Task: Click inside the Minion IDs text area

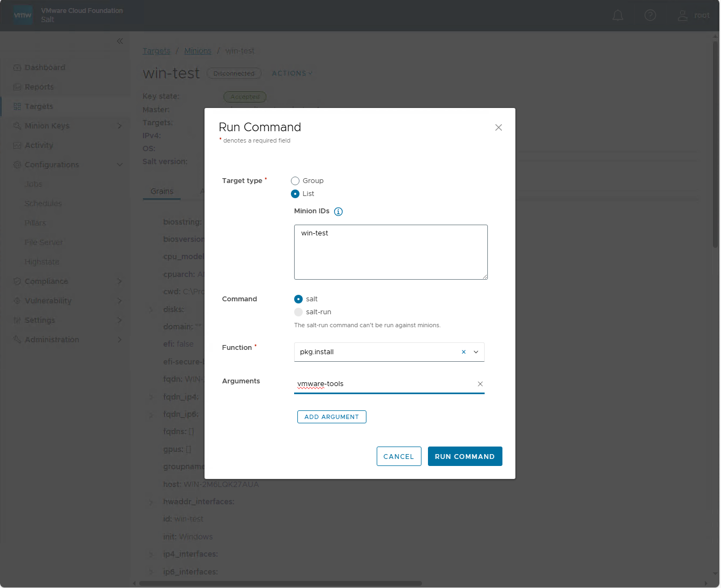Action: pos(390,252)
